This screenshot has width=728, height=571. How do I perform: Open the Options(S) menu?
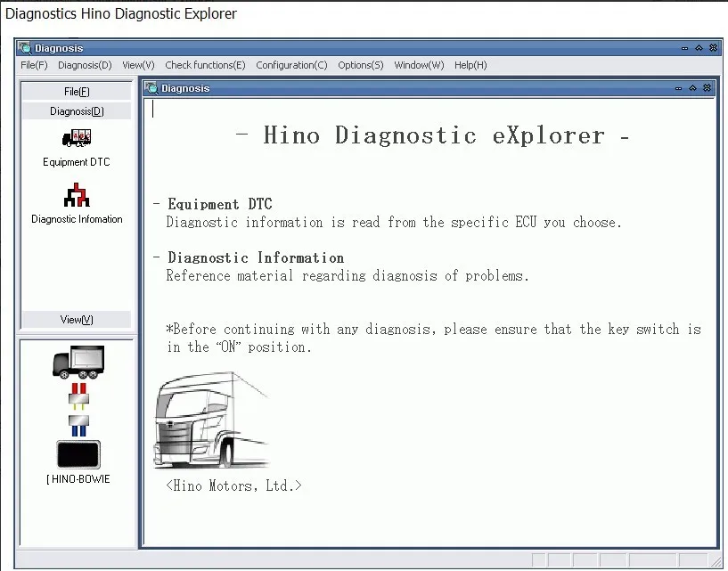tap(361, 65)
